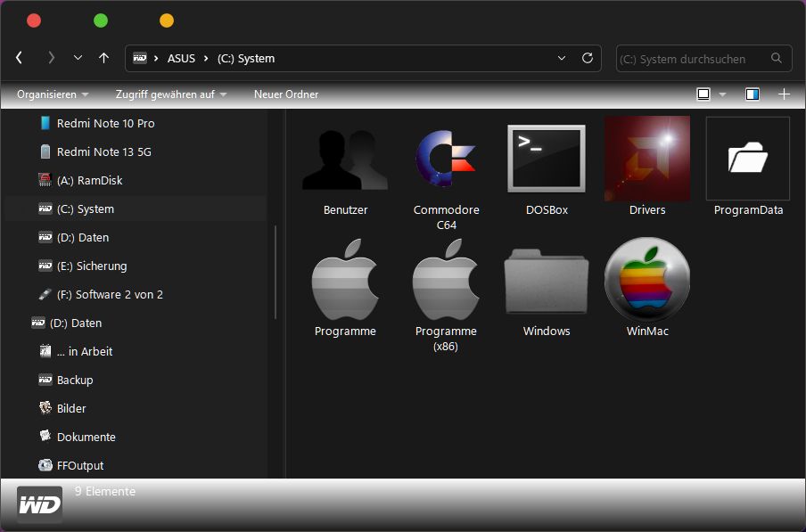The height and width of the screenshot is (532, 806).
Task: Click the view layout icon
Action: point(703,94)
